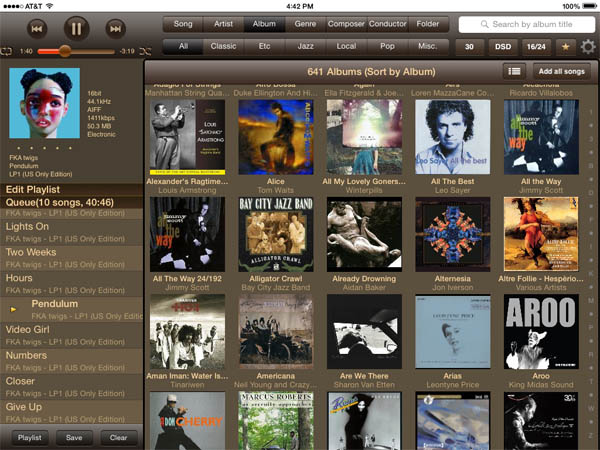Open Are We There album
Screen dimensions: 600x450
[x=364, y=332]
